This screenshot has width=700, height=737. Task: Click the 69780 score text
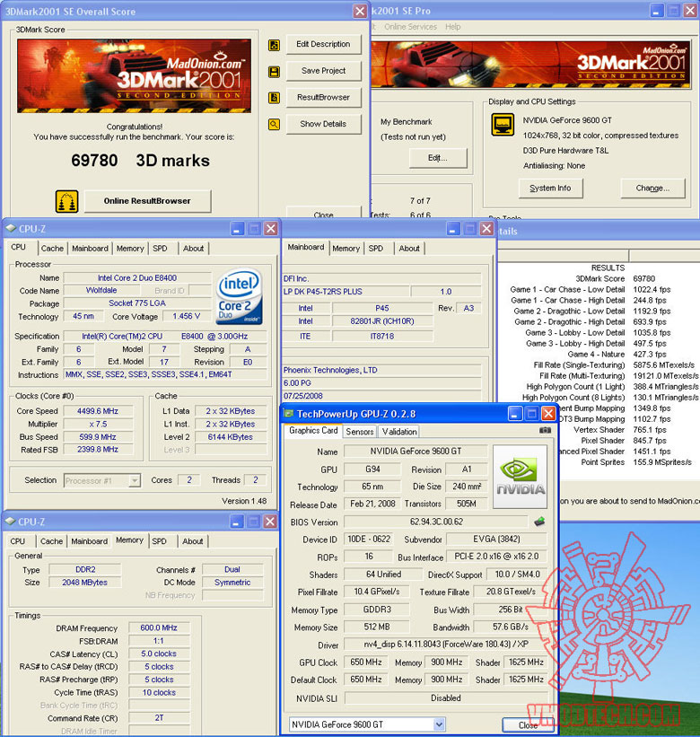(x=94, y=161)
